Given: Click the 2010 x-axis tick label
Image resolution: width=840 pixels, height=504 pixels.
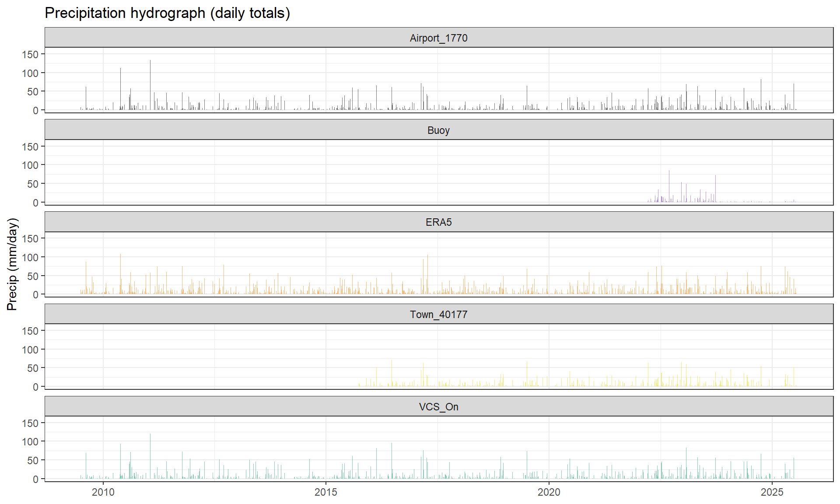Looking at the screenshot, I should [103, 492].
